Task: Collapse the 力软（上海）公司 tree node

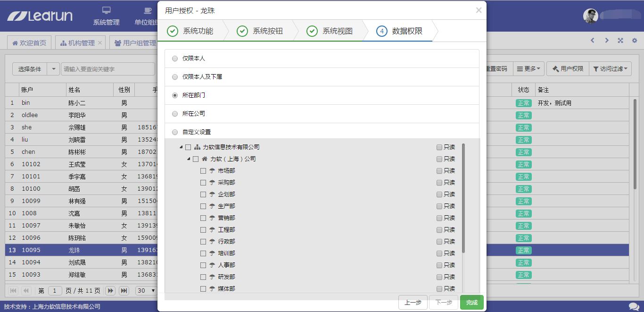Action: [189, 159]
